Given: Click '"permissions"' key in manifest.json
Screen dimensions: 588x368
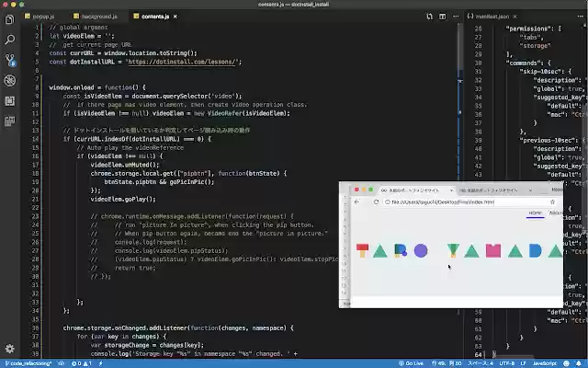Looking at the screenshot, I should [x=527, y=29].
